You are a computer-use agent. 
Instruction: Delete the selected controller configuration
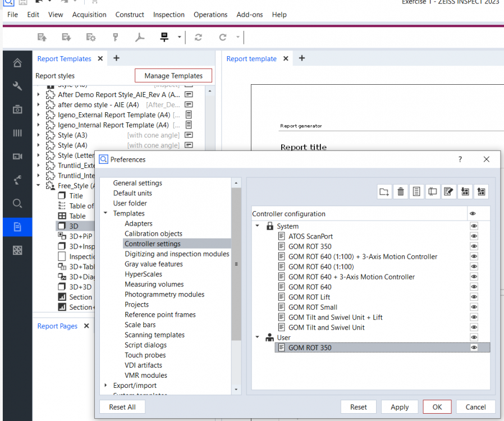pos(400,191)
